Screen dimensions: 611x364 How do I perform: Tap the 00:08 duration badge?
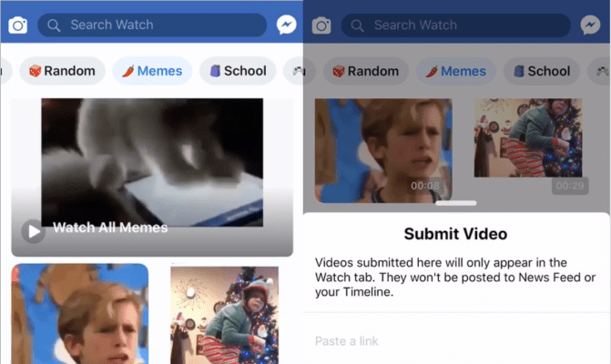coord(425,186)
